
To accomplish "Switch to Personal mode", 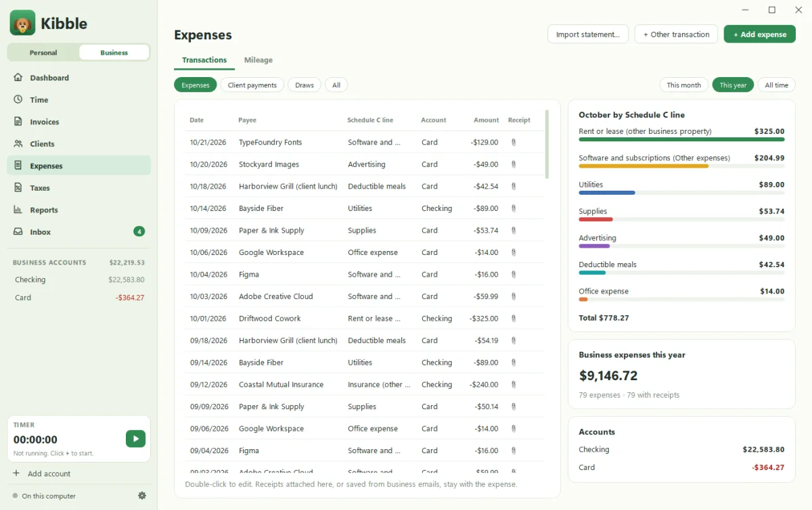I will point(43,53).
